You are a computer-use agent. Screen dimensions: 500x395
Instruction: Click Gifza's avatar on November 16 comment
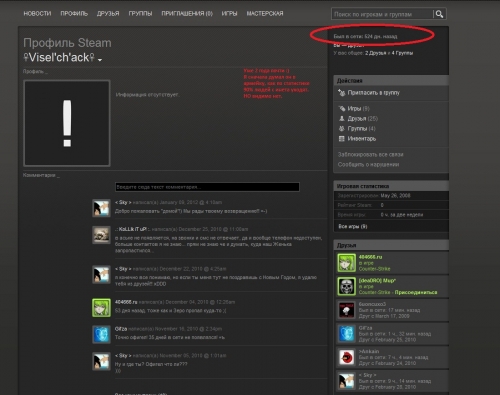pos(101,334)
